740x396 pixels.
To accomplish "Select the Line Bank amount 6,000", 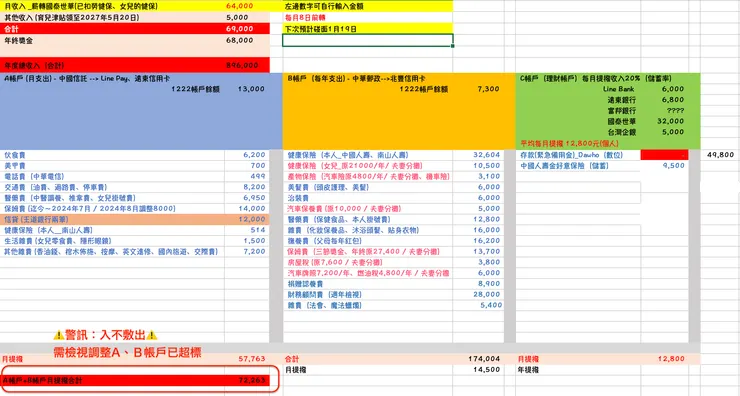I will pos(673,89).
